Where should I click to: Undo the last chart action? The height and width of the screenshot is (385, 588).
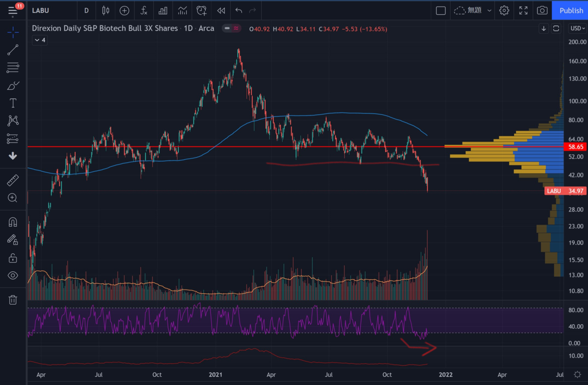tap(239, 10)
